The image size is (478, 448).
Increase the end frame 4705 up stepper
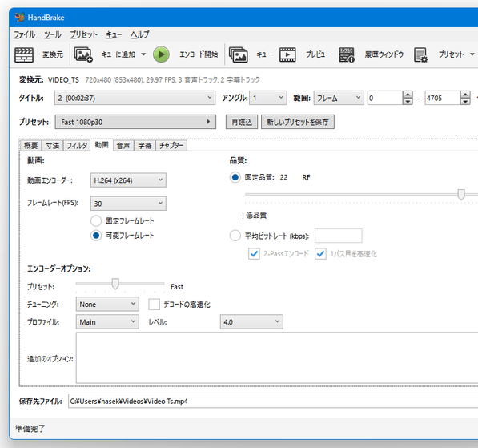click(465, 95)
